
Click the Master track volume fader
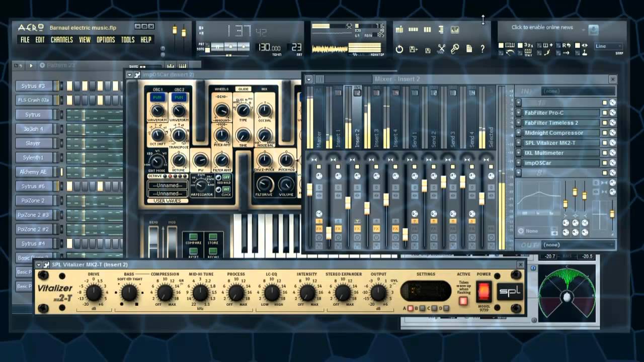(310, 190)
